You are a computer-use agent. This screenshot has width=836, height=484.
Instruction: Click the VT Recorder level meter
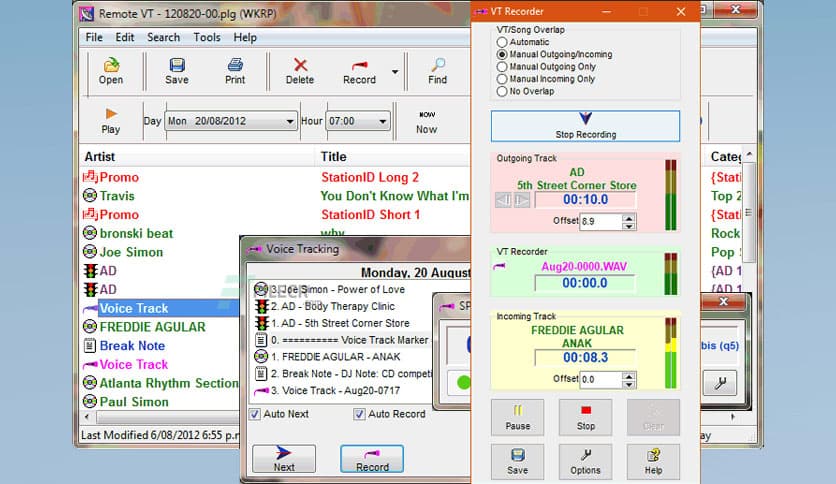coord(671,274)
